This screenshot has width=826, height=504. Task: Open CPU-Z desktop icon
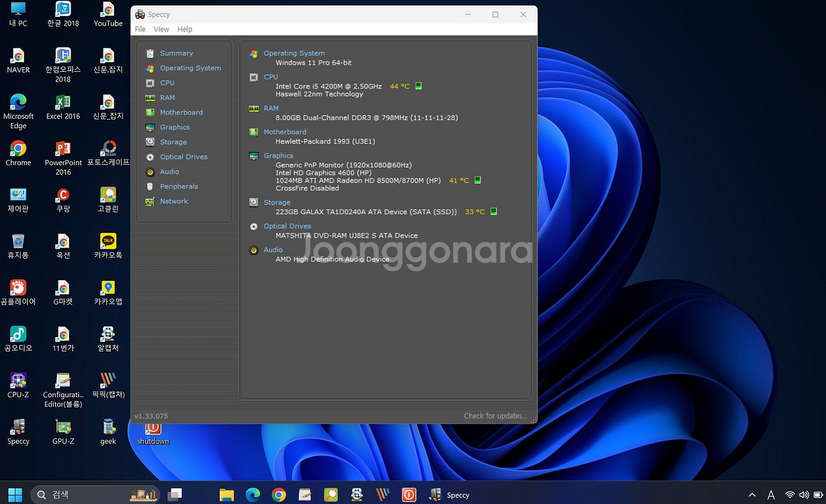18,384
